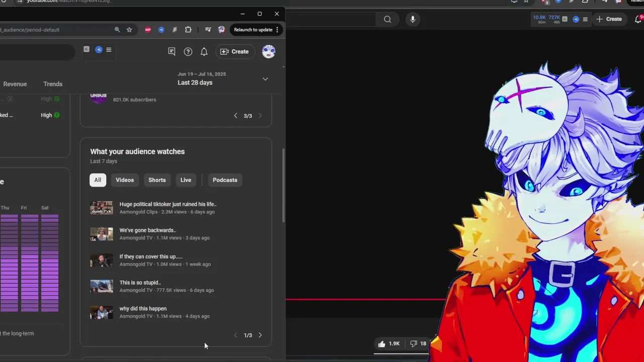Open the media controls icon in Chrome toolbar
This screenshot has width=644, height=362.
208,30
